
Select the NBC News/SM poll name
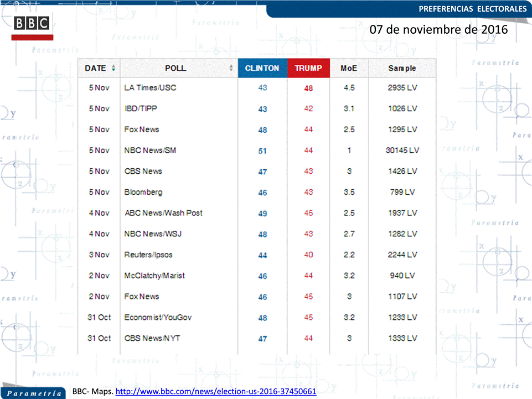tap(150, 151)
